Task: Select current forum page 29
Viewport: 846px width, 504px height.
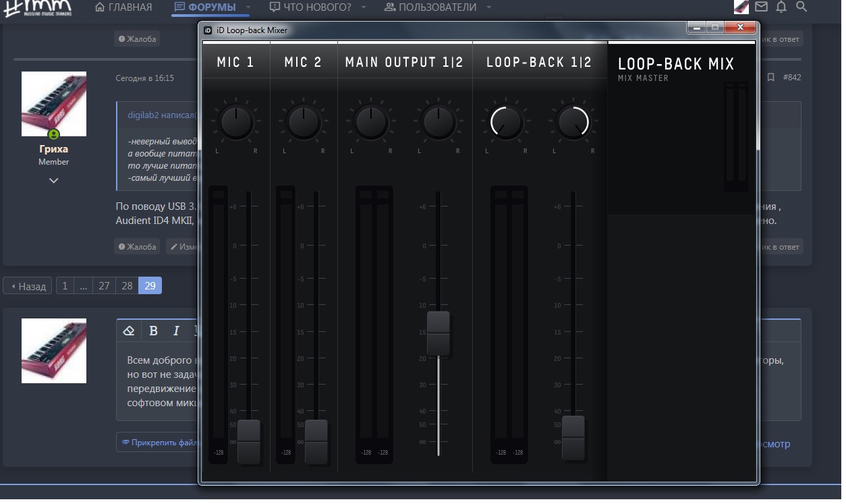Action: point(150,286)
